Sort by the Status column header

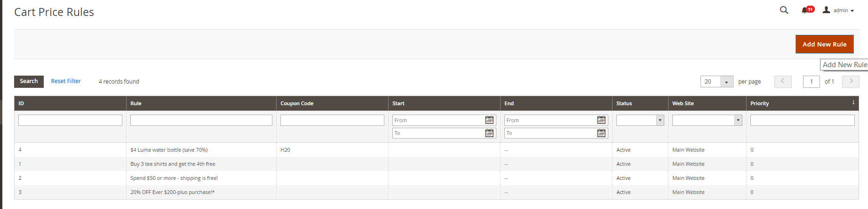(640, 103)
